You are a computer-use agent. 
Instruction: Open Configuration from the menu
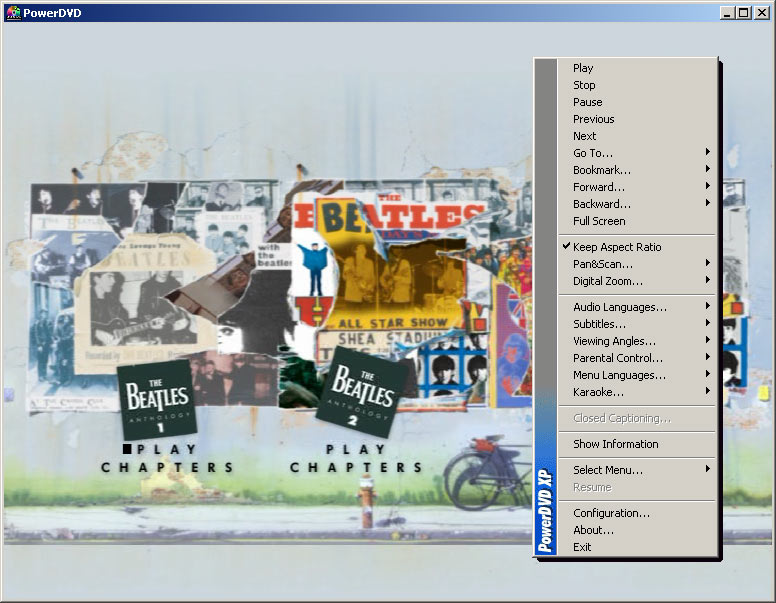[637, 513]
